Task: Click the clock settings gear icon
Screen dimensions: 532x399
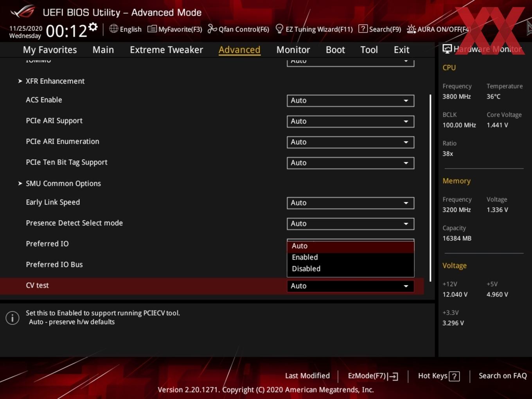Action: [93, 27]
